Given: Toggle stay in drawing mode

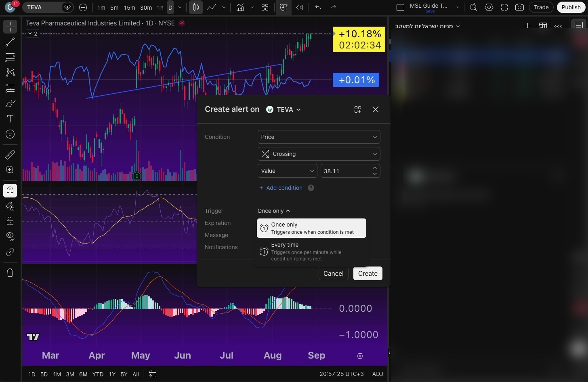Looking at the screenshot, I should 10,206.
